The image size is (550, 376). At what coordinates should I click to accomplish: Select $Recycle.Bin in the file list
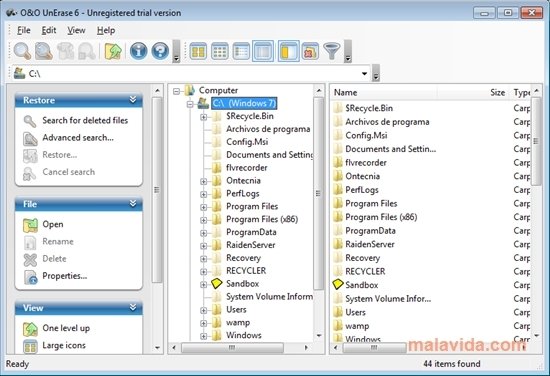point(369,108)
